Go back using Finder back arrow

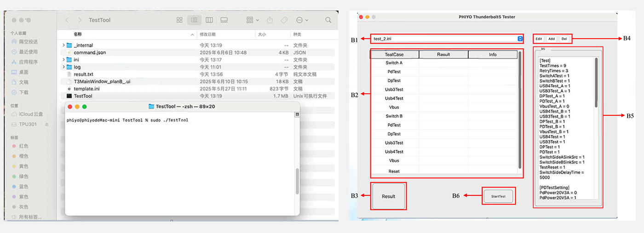click(x=67, y=20)
